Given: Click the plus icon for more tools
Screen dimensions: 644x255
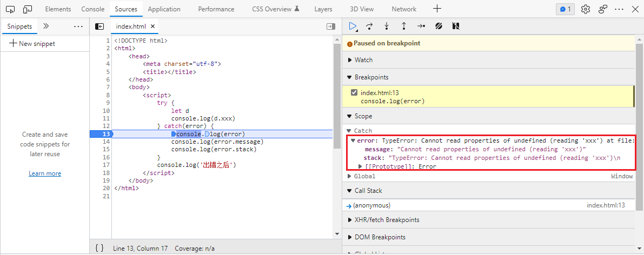Looking at the screenshot, I should pyautogui.click(x=437, y=9).
